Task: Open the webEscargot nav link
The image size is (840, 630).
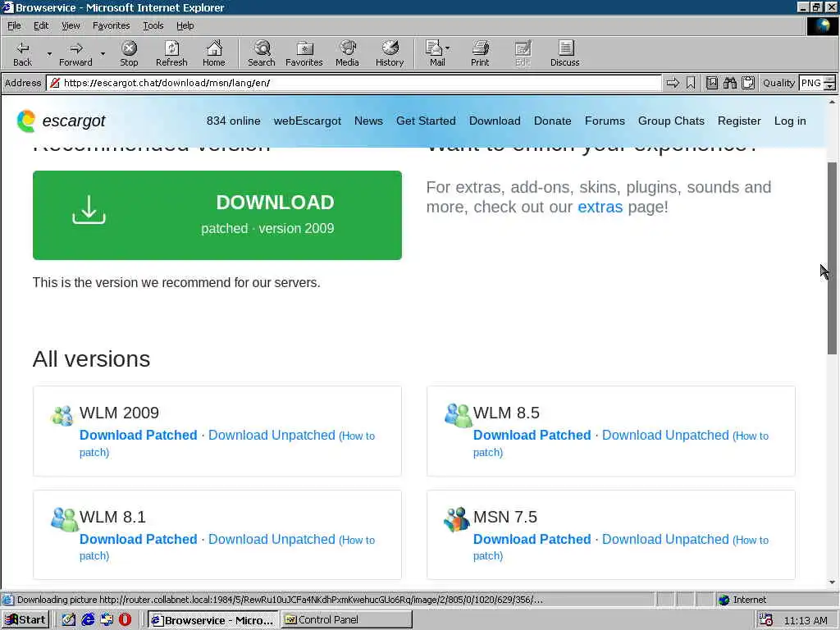Action: pyautogui.click(x=308, y=121)
